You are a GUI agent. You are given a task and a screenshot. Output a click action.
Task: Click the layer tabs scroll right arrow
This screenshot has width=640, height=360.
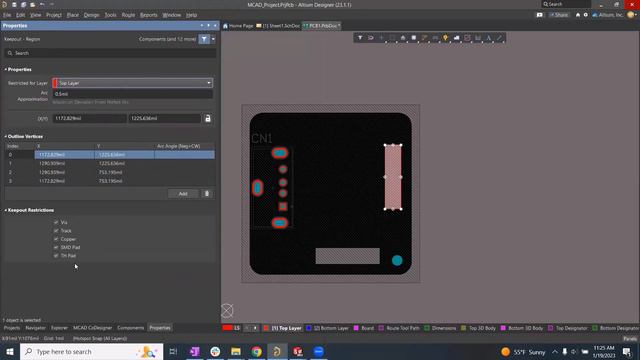coord(256,328)
